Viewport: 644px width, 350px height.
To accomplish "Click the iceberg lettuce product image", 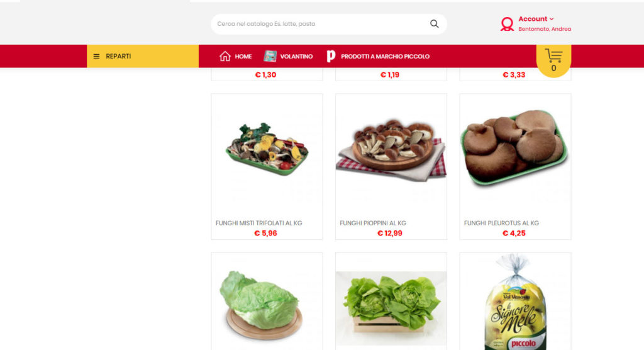I will pos(261,304).
